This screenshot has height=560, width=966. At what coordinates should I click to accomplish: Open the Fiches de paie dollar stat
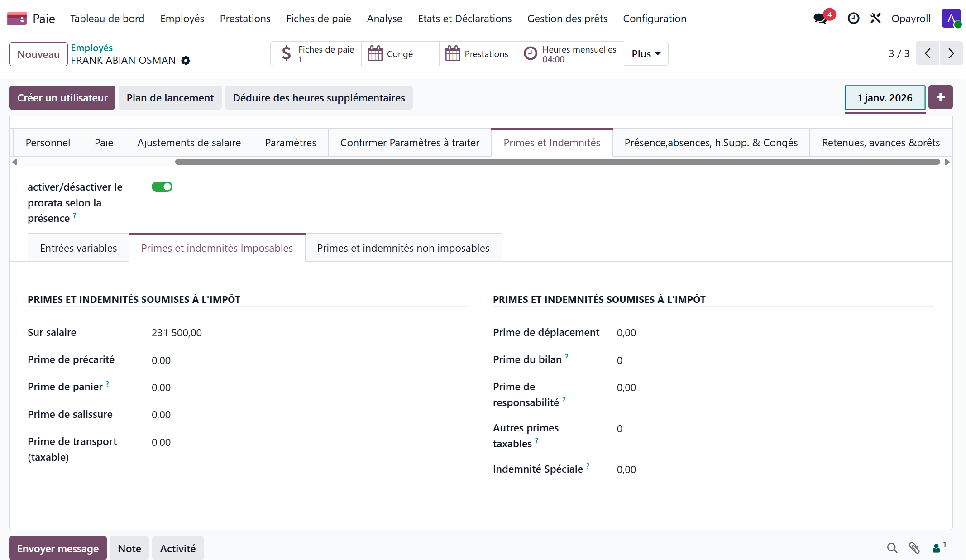coord(316,54)
